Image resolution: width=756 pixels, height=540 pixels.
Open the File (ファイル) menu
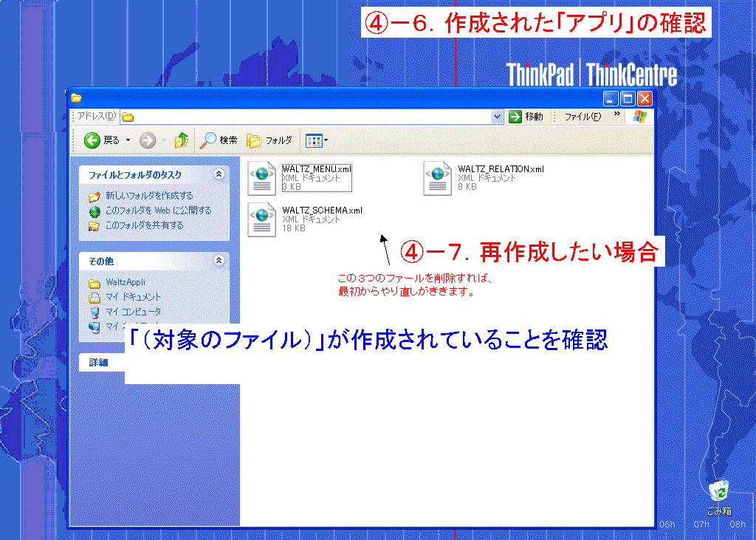583,117
